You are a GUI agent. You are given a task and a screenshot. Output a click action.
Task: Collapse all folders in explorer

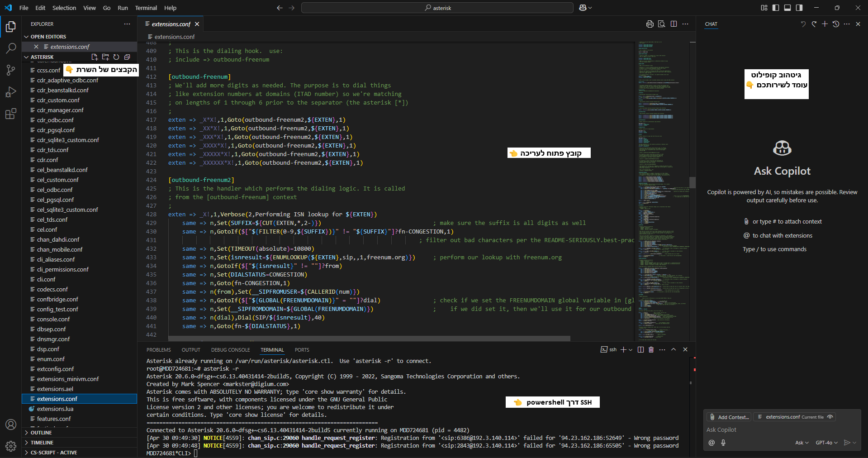click(127, 57)
